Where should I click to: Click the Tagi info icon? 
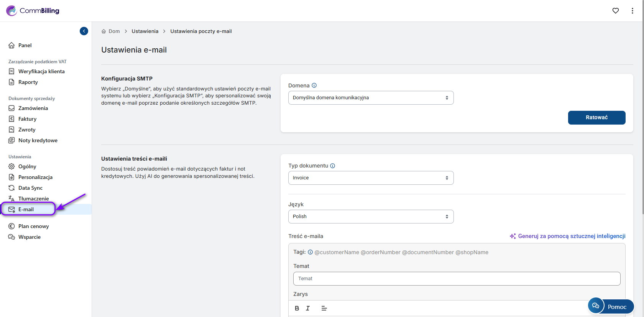click(310, 252)
